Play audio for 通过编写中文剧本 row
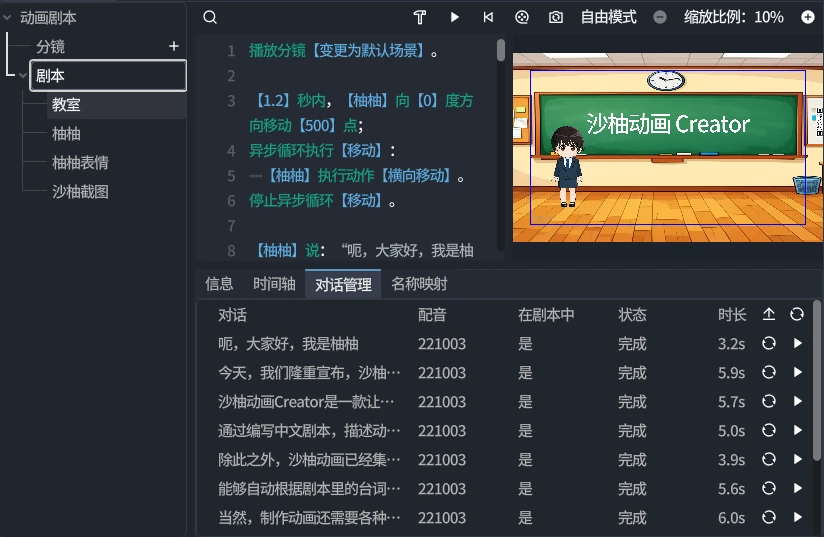The image size is (824, 537). [798, 430]
